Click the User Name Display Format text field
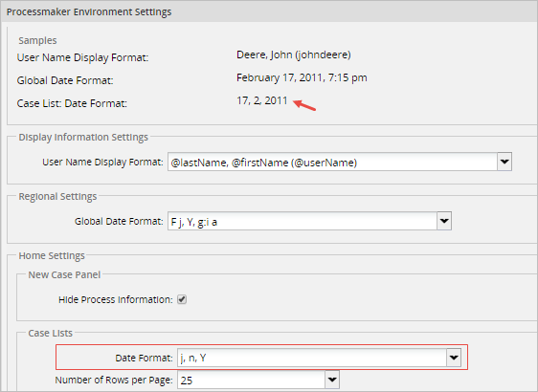The image size is (538, 392). click(x=332, y=162)
